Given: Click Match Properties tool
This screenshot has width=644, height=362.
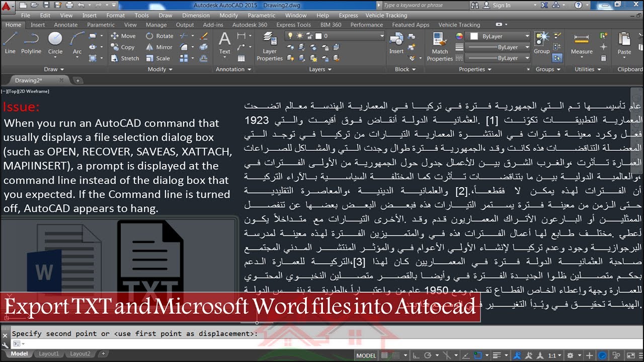Looking at the screenshot, I should click(440, 46).
